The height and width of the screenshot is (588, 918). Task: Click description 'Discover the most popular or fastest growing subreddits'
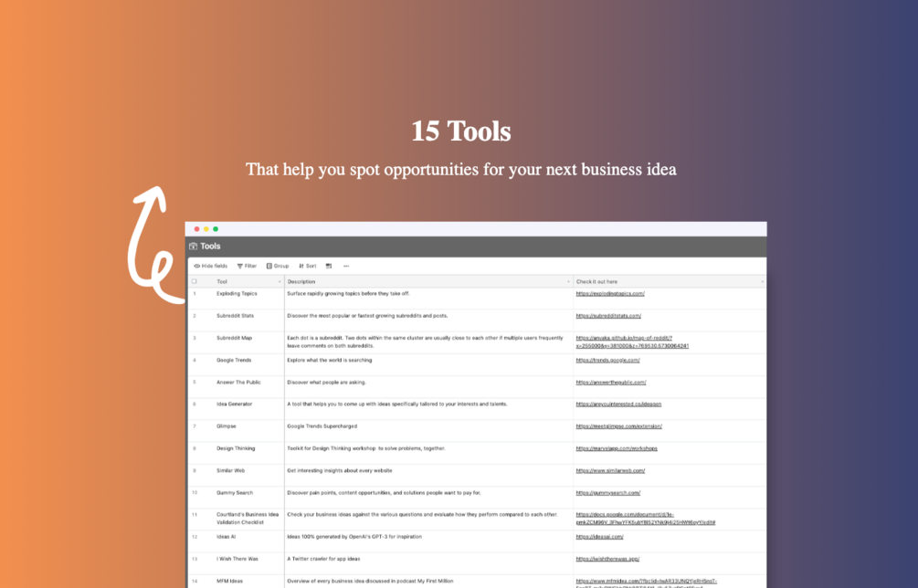pyautogui.click(x=367, y=316)
